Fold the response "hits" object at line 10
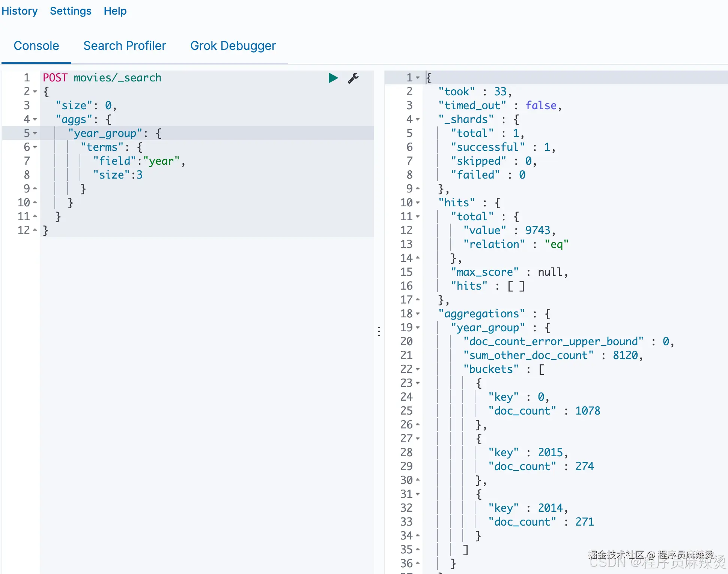The width and height of the screenshot is (728, 574). [x=418, y=203]
